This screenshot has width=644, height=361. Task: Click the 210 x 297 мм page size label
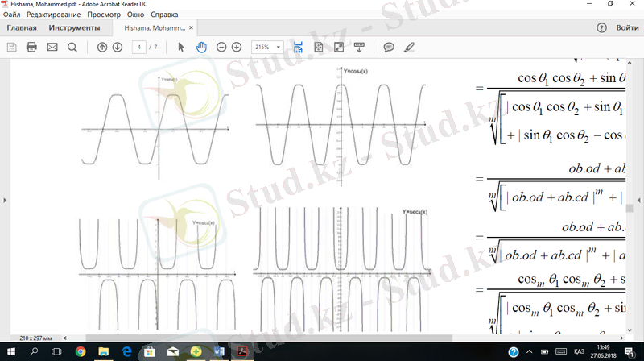pyautogui.click(x=35, y=338)
